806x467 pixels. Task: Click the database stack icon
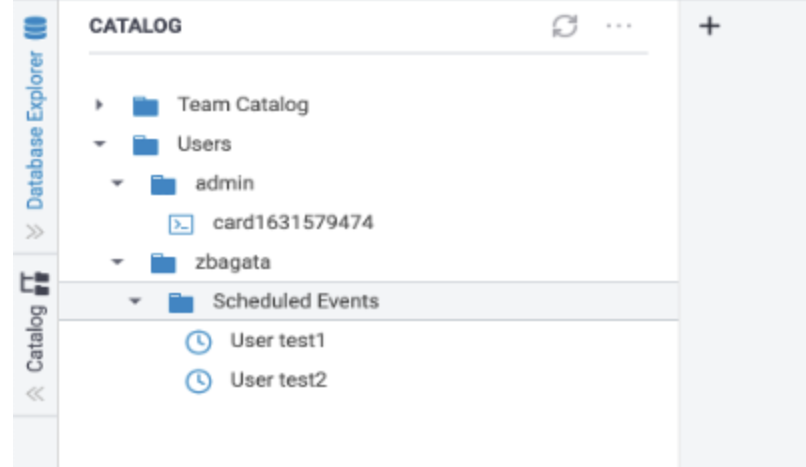pyautogui.click(x=35, y=28)
